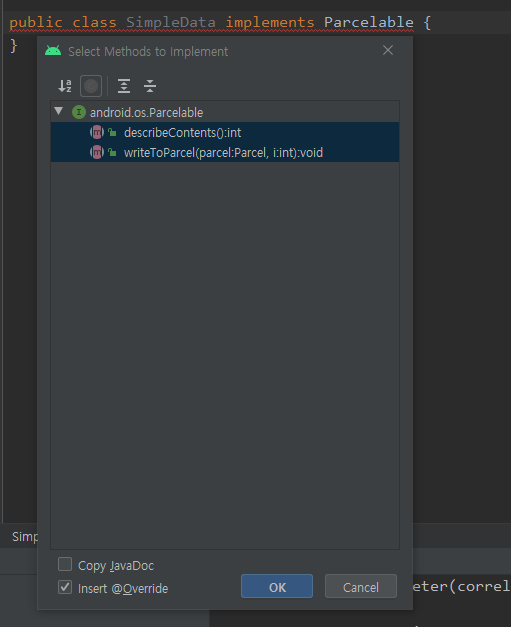Sort methods alphabetically with the a-z icon
The height and width of the screenshot is (627, 511).
point(65,86)
